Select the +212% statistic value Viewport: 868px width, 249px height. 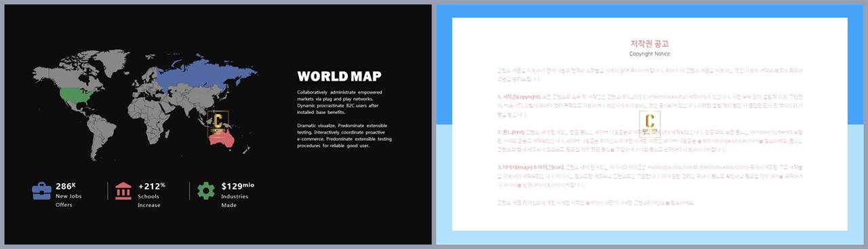[x=152, y=186]
